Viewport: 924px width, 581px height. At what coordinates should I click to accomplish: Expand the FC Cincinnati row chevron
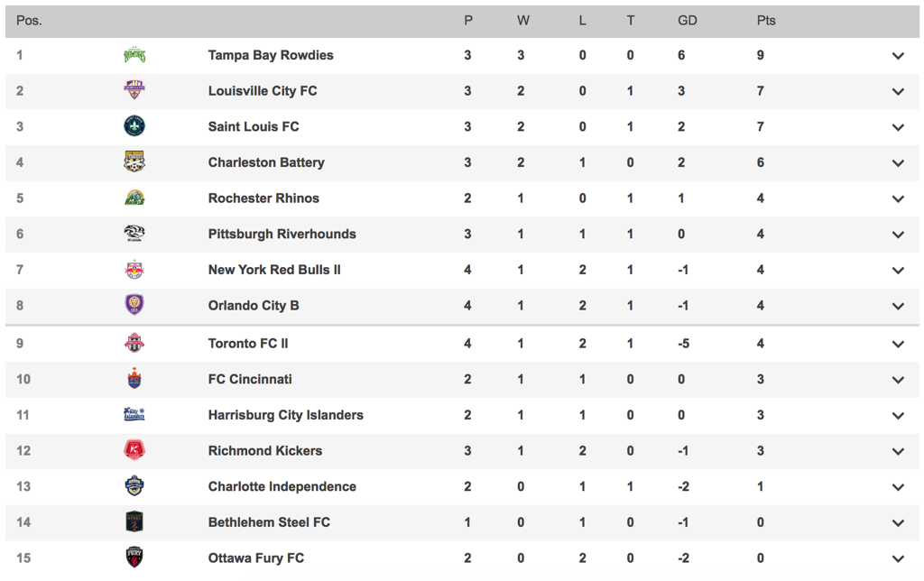pos(898,380)
